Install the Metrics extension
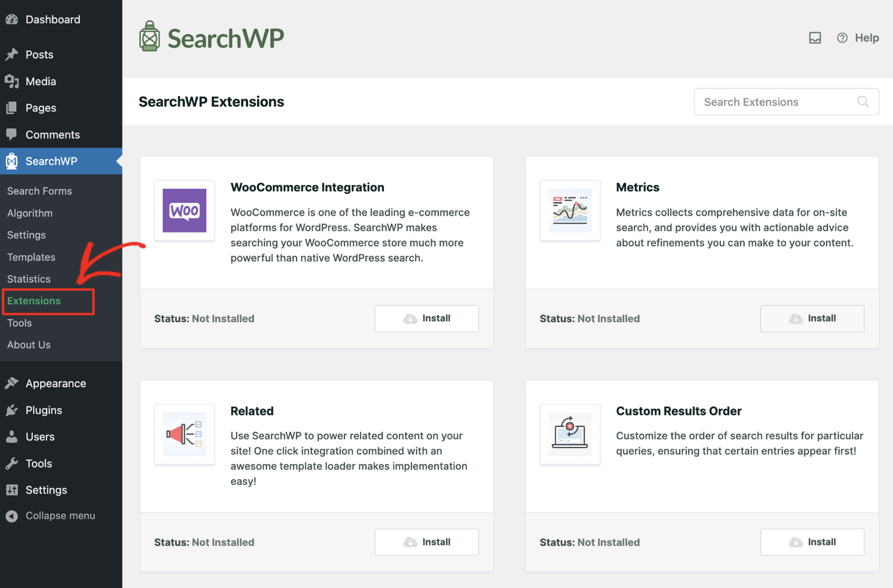Viewport: 893px width, 588px height. (812, 318)
